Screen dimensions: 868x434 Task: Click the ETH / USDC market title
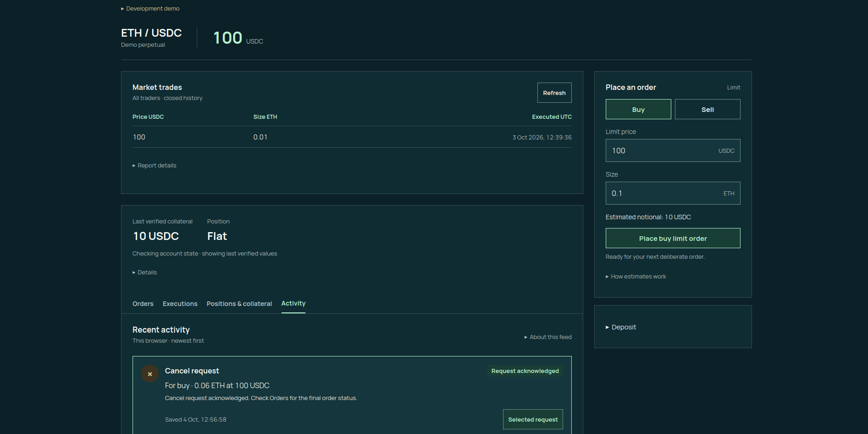tap(151, 33)
